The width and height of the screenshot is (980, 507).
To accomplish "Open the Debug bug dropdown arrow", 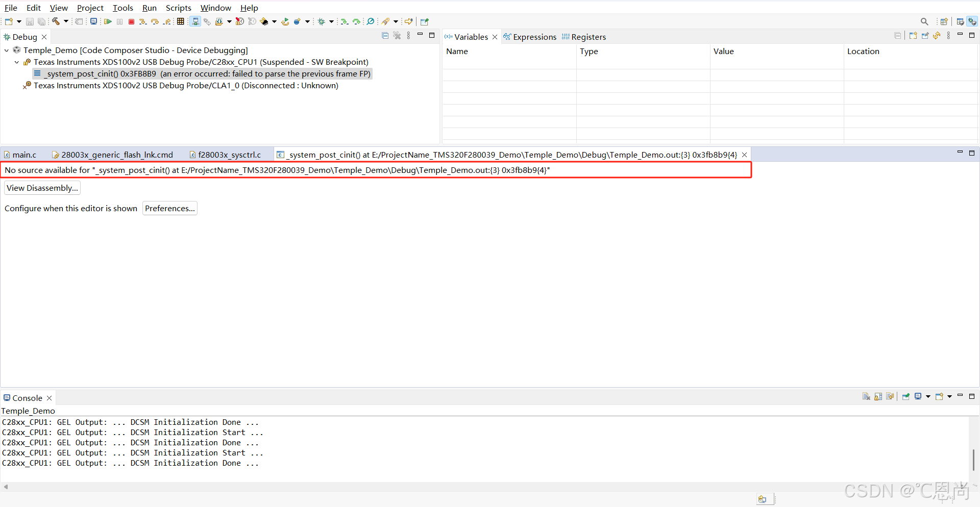I will [x=331, y=21].
